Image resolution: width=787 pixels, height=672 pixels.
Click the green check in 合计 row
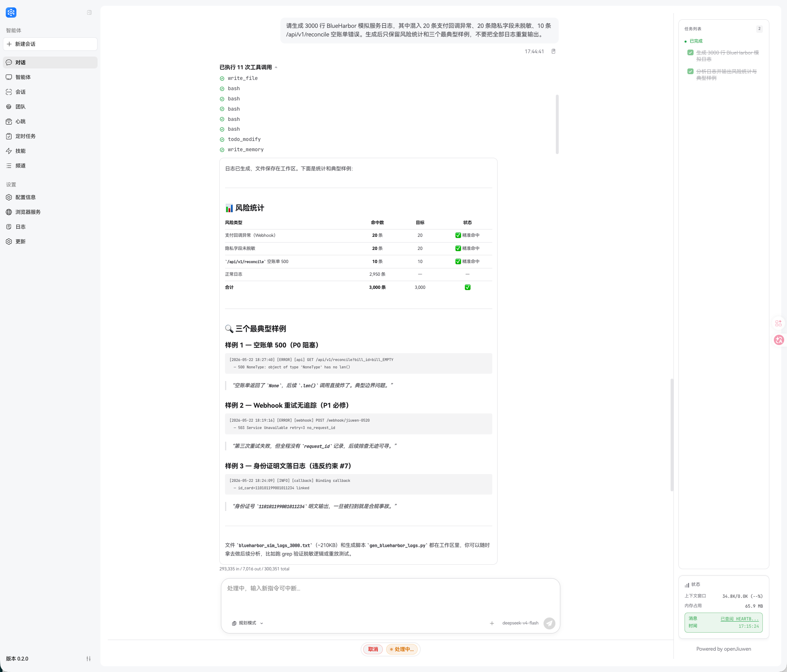click(x=467, y=287)
